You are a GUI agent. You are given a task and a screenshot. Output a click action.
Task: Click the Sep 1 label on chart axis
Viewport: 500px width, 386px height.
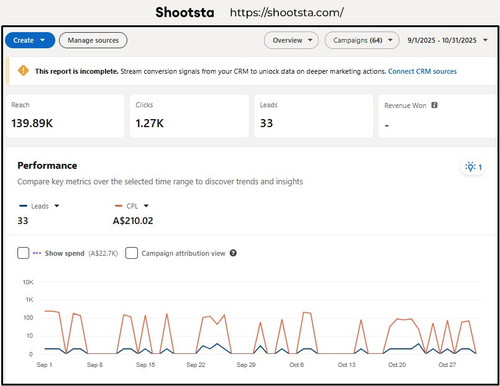[44, 365]
